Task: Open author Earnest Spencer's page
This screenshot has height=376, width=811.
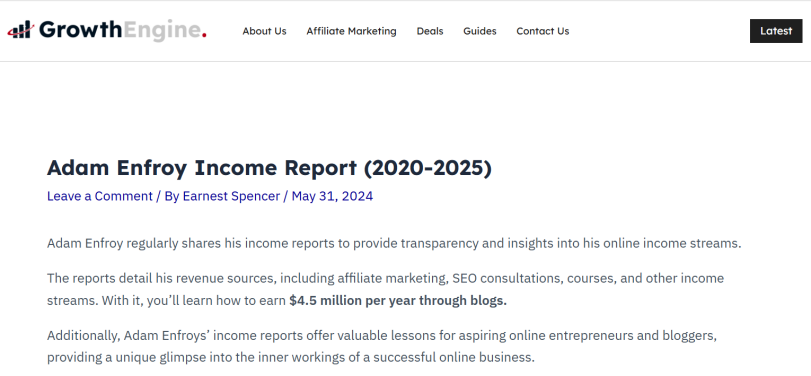Action: 231,197
